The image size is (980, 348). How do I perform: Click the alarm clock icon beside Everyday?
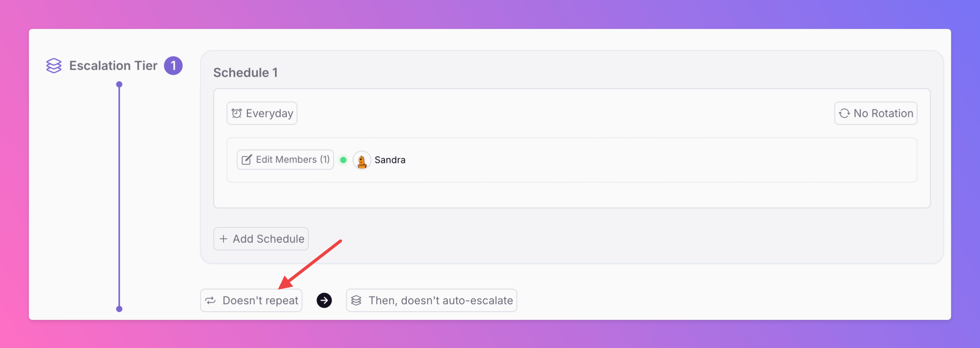click(x=237, y=113)
